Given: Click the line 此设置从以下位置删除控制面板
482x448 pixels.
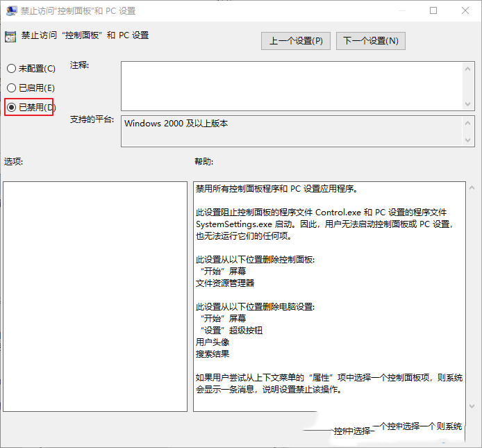Looking at the screenshot, I should coord(255,260).
